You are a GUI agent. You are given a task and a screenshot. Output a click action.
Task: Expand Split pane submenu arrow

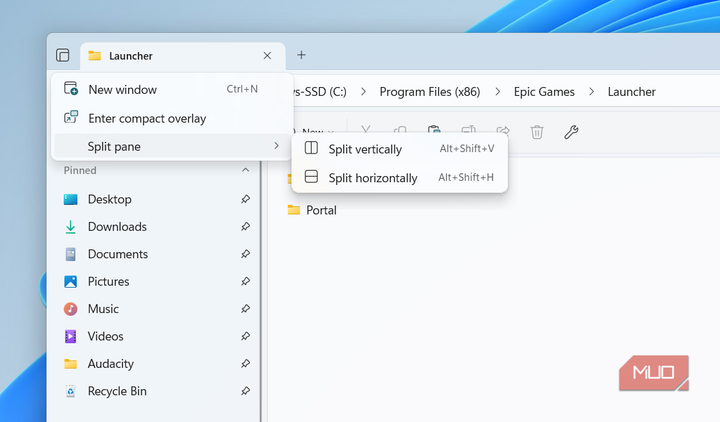(x=276, y=146)
